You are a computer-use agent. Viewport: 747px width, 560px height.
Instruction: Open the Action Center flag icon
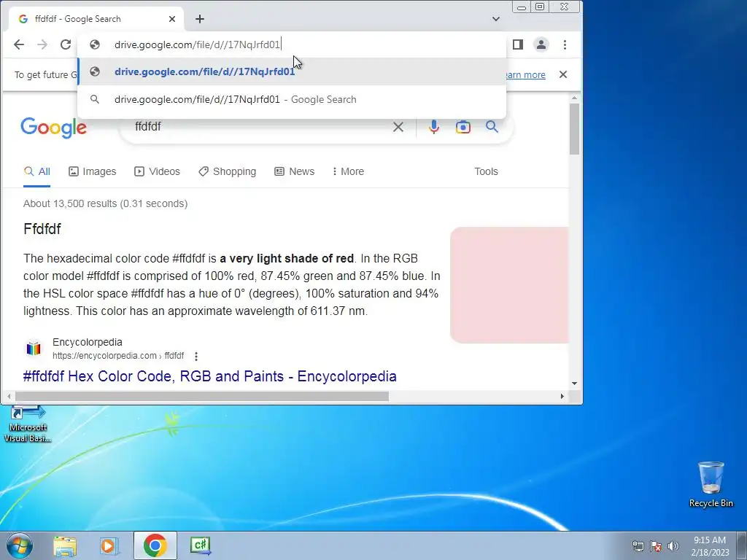click(x=656, y=546)
